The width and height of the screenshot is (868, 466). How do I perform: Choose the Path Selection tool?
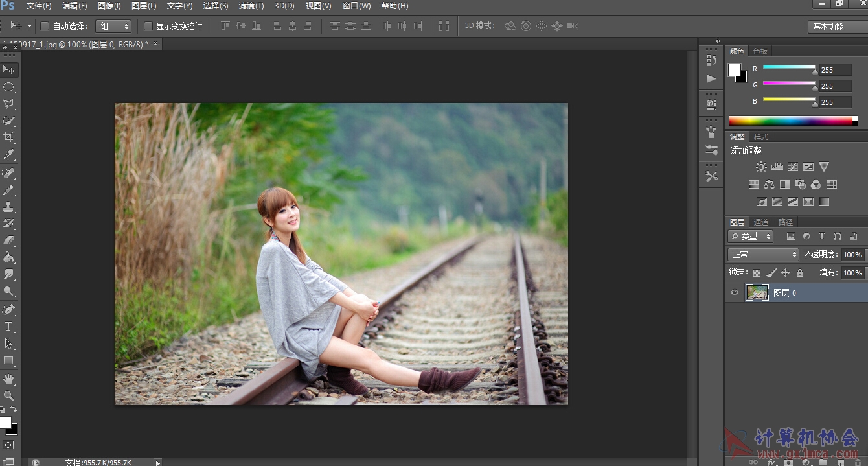[9, 344]
